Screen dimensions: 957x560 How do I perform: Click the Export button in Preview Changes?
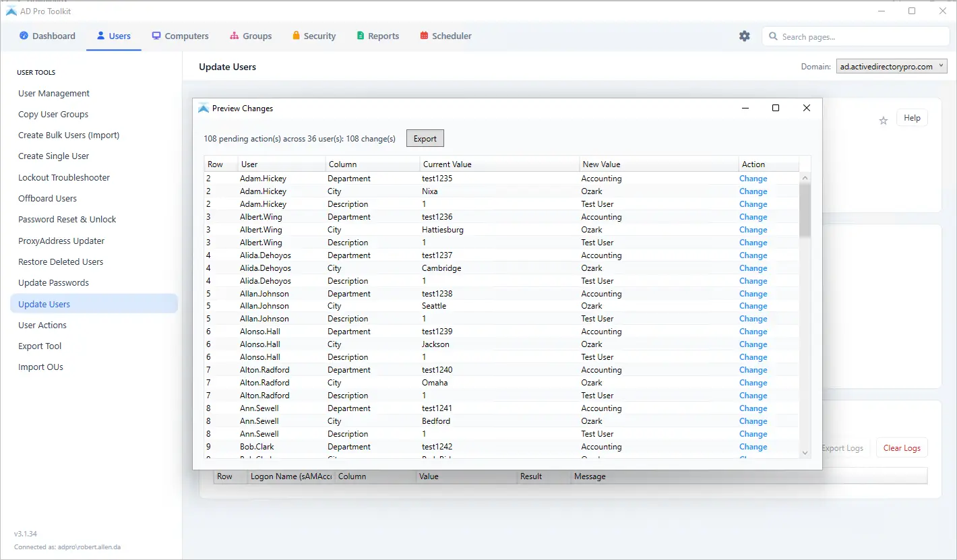point(425,139)
